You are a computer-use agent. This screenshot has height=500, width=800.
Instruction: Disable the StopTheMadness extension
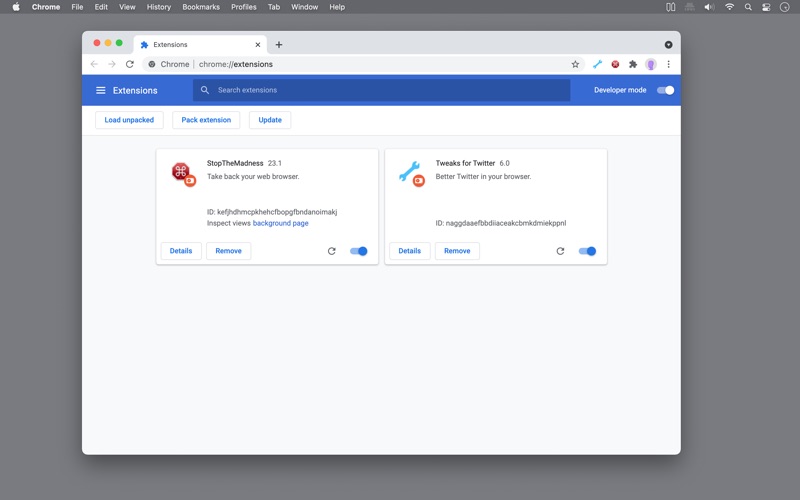tap(359, 251)
